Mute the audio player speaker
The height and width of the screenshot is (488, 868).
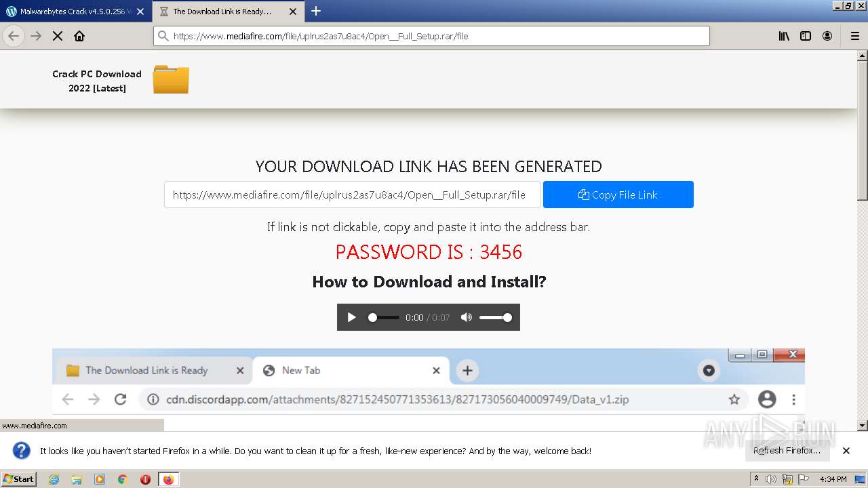[x=466, y=317]
